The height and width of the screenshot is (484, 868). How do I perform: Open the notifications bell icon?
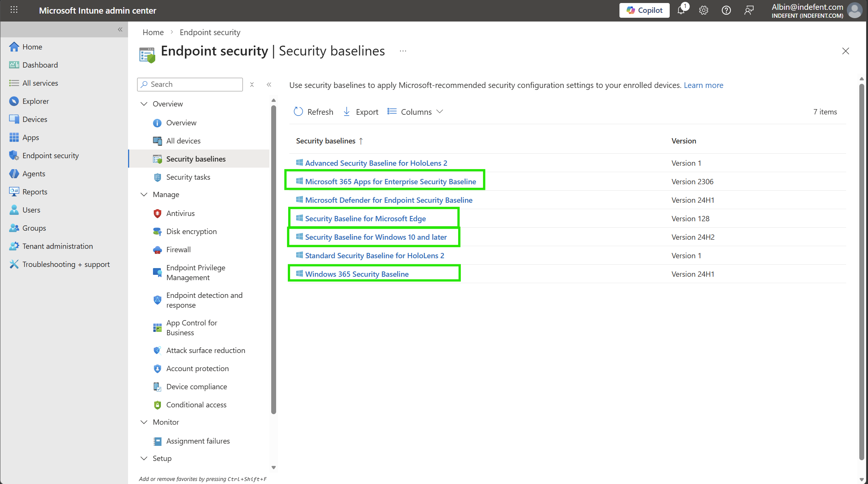pyautogui.click(x=681, y=10)
